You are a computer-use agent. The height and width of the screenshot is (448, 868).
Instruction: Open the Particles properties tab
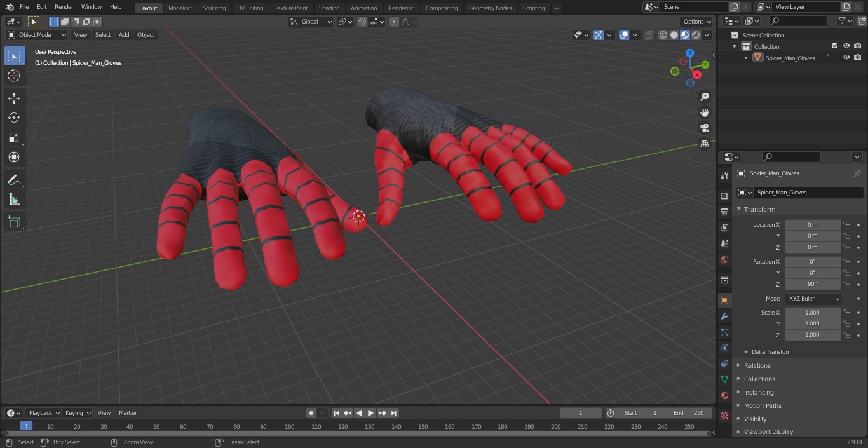(x=724, y=332)
